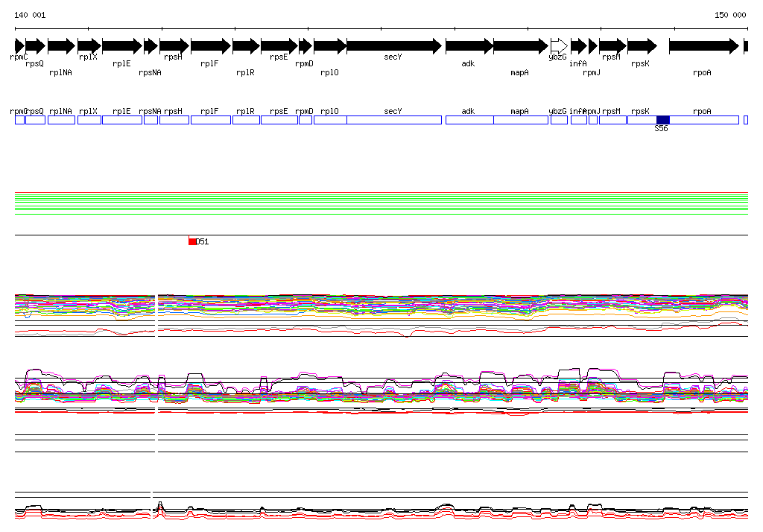Select the infA blue outlined box

point(579,120)
